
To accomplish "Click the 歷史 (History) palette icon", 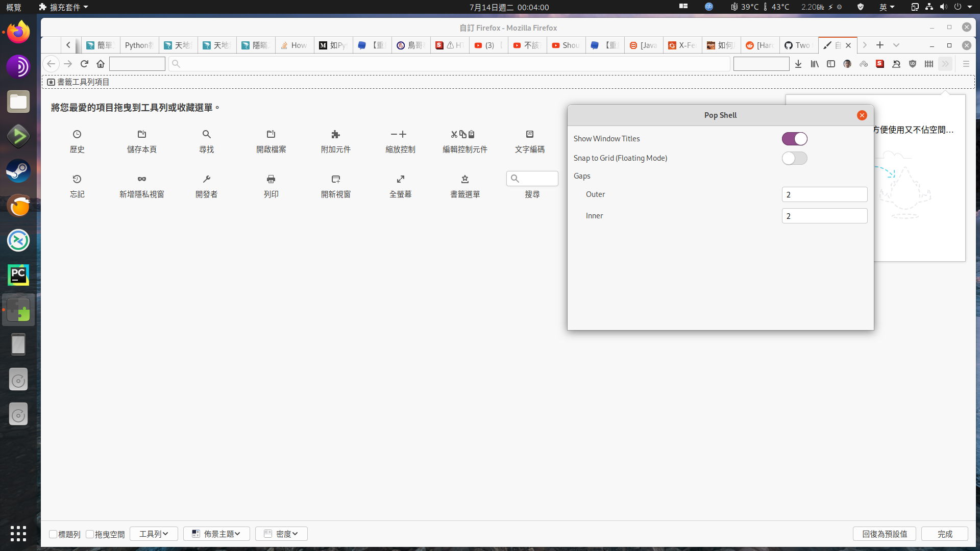I will 77,134.
